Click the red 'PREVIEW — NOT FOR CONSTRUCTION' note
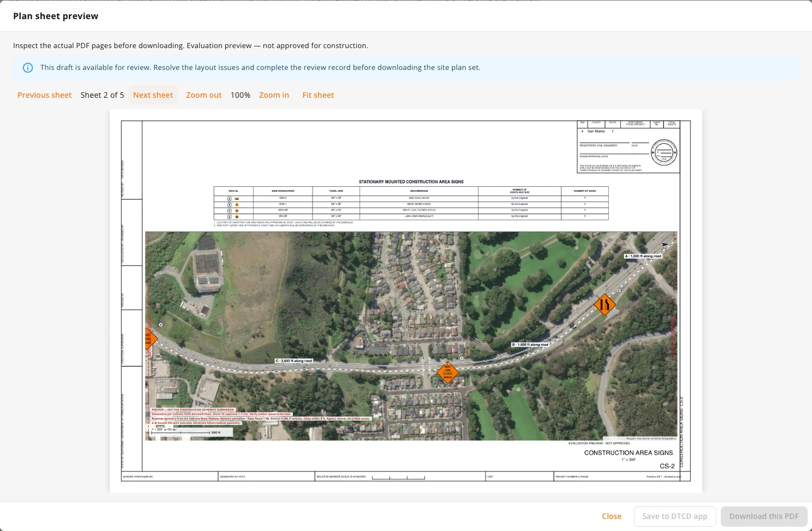 (x=193, y=410)
